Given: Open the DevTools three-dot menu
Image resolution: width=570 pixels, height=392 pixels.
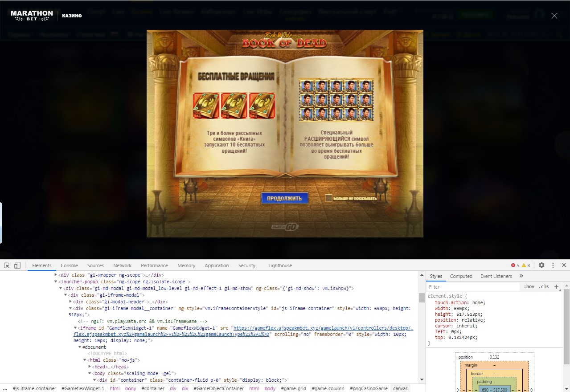Looking at the screenshot, I should [x=553, y=265].
